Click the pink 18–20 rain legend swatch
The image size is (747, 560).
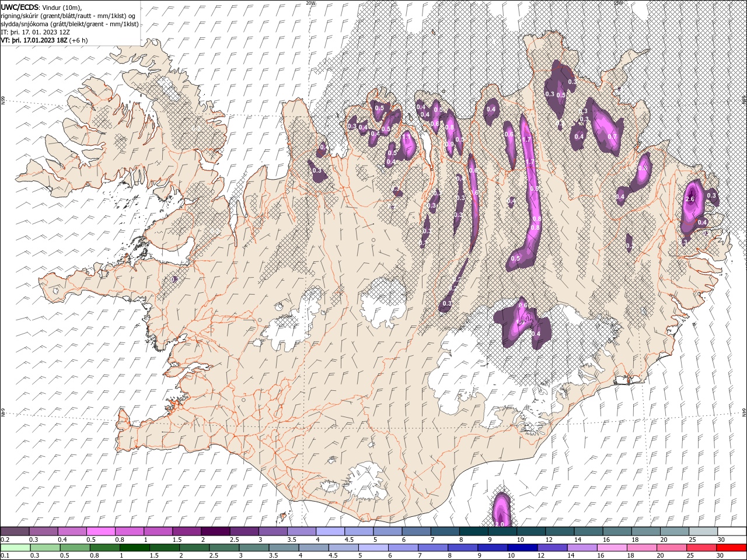tap(641, 548)
